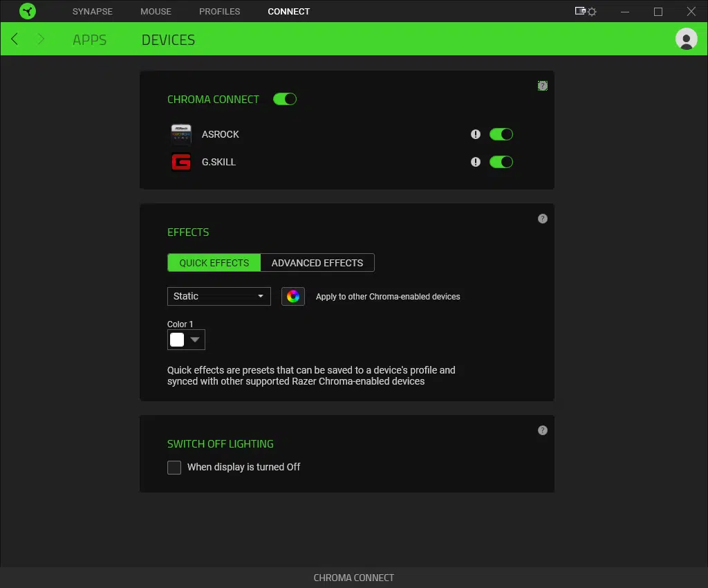Image resolution: width=708 pixels, height=588 pixels.
Task: Click the G.SKILL device name
Action: pyautogui.click(x=218, y=162)
